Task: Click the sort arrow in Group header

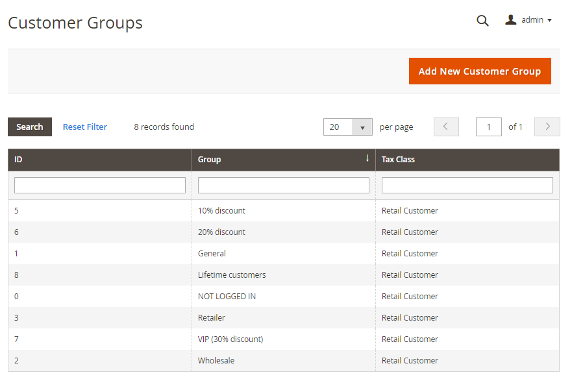Action: (367, 158)
